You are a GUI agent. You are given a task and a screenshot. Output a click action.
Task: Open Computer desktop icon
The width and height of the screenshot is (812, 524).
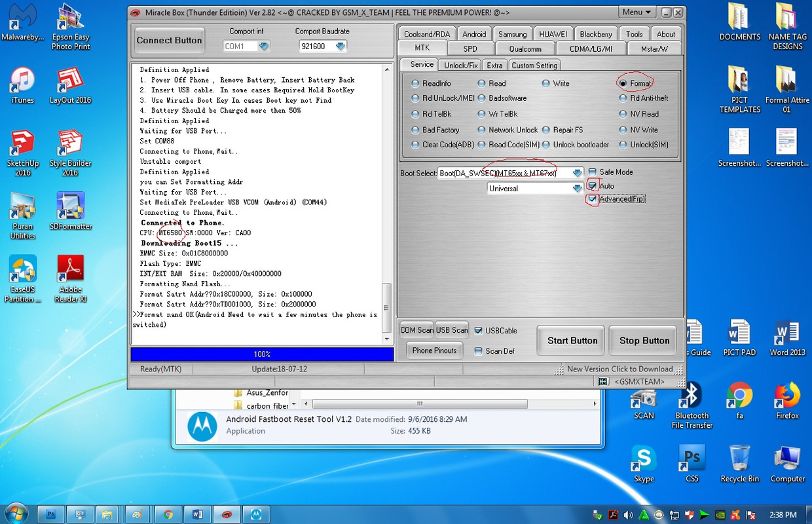click(787, 464)
